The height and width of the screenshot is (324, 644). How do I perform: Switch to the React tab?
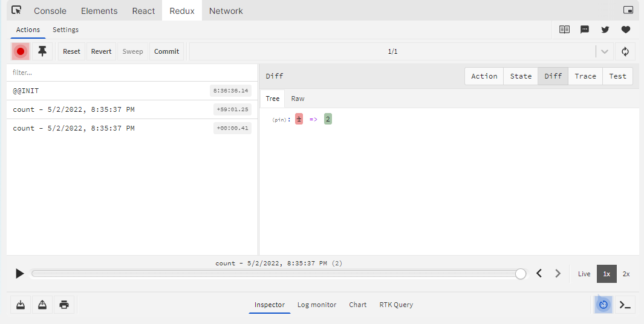(143, 11)
